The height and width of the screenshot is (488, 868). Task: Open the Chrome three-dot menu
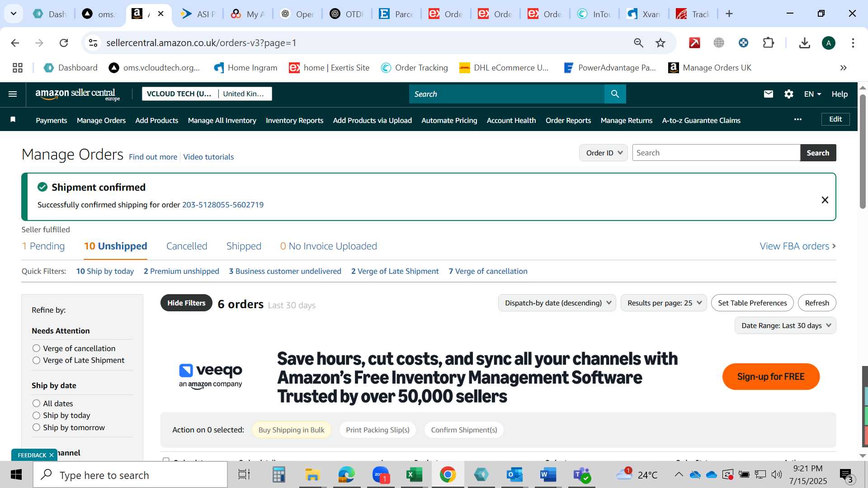(853, 43)
